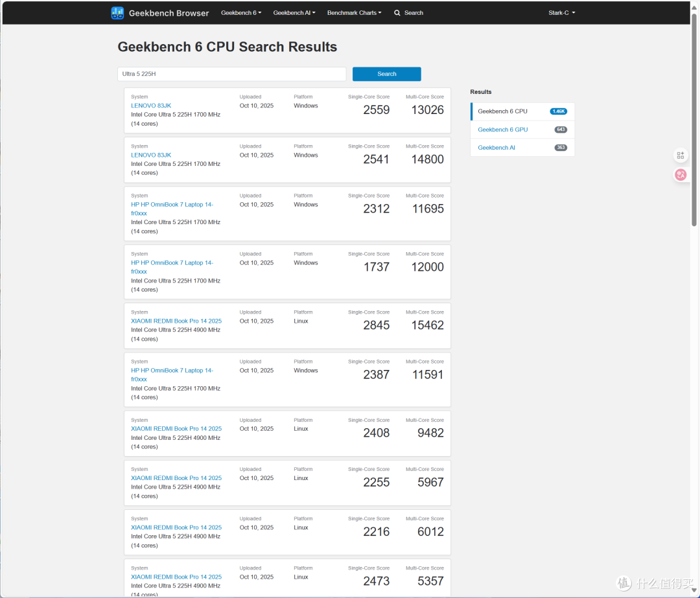The image size is (700, 598).
Task: Click single-core score 2845
Action: pyautogui.click(x=377, y=325)
